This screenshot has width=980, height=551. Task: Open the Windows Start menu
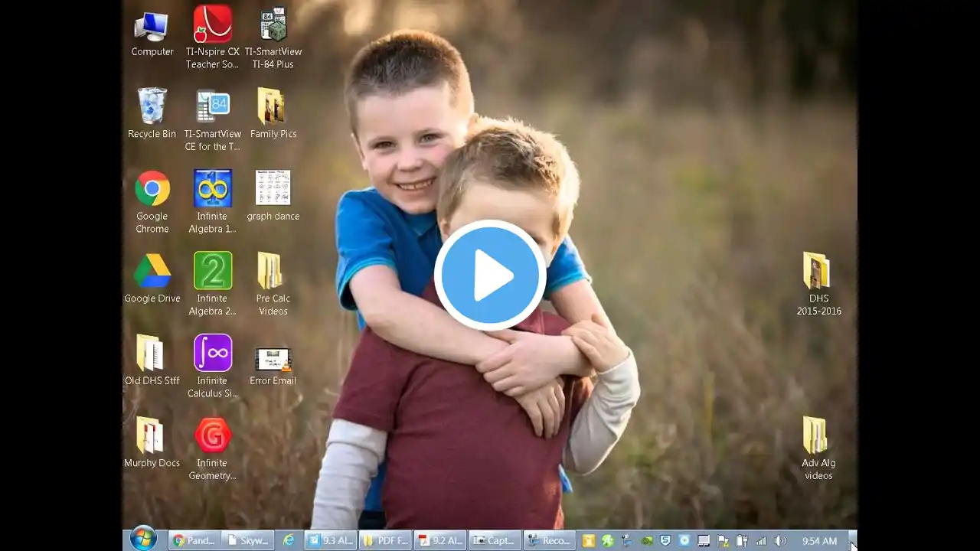pos(143,540)
